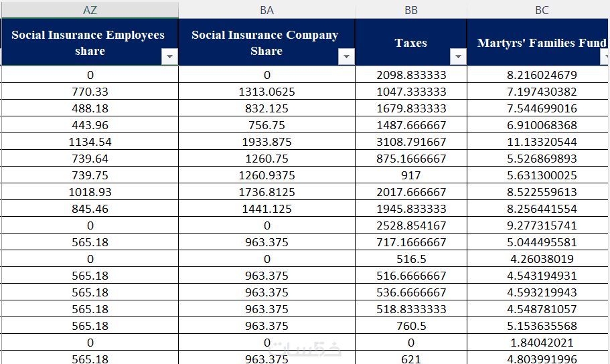Select cell with value 739.64
Screen dimensions: 610x364
tap(90, 159)
